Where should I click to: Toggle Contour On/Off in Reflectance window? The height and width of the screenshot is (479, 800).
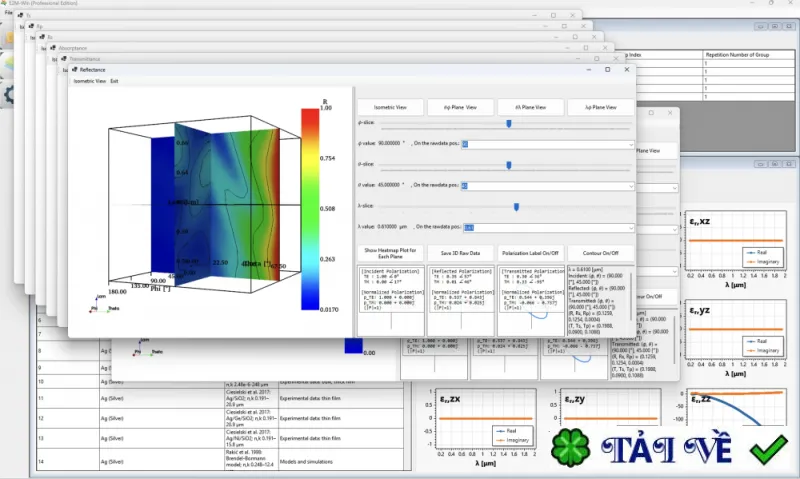tap(601, 253)
